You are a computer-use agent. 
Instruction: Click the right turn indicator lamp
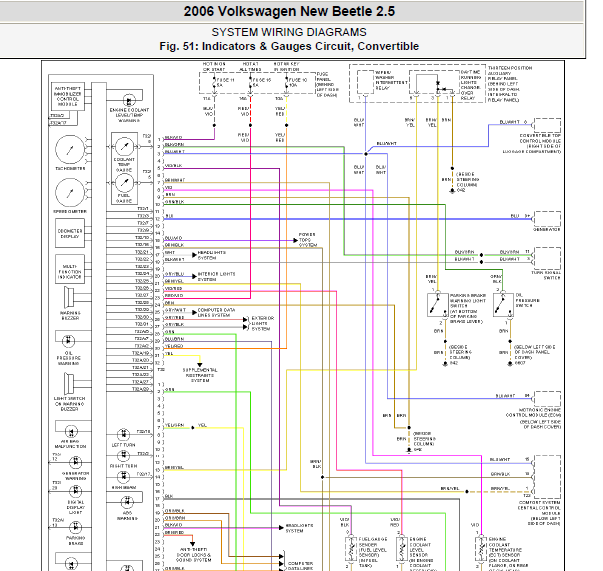coord(123,456)
